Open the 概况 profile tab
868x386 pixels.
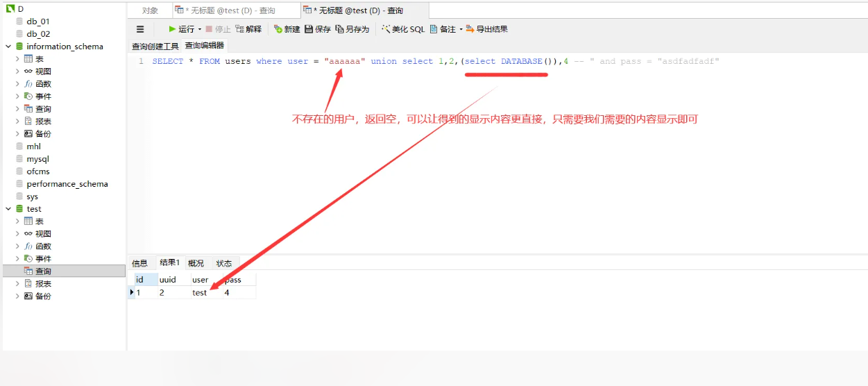pos(196,263)
